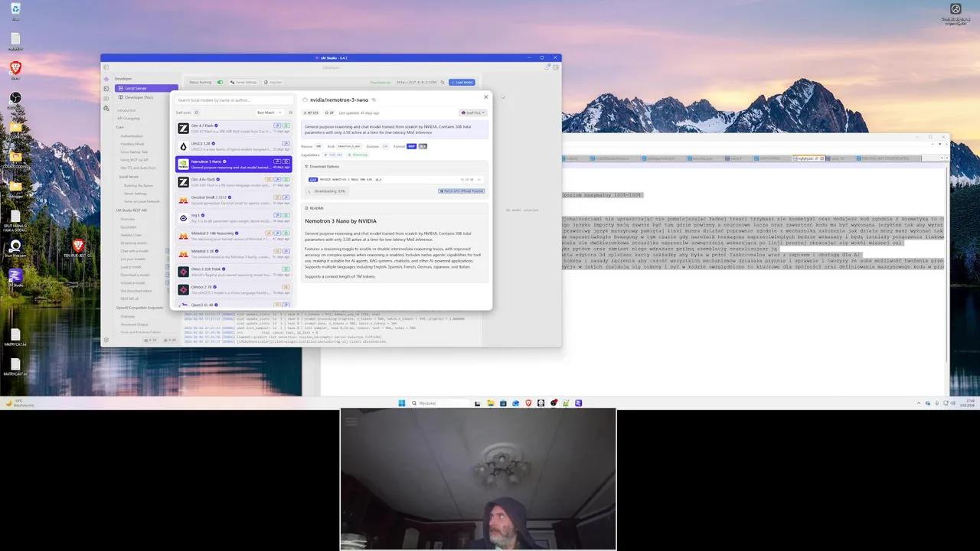This screenshot has width=980, height=551.
Task: Open Stateful Chats docs entry
Action: click(132, 235)
